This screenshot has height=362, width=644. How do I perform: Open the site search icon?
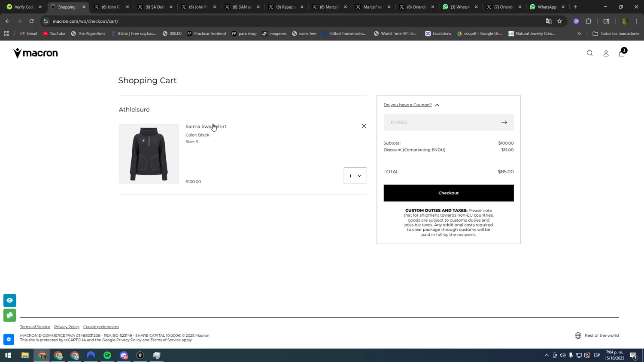(590, 53)
